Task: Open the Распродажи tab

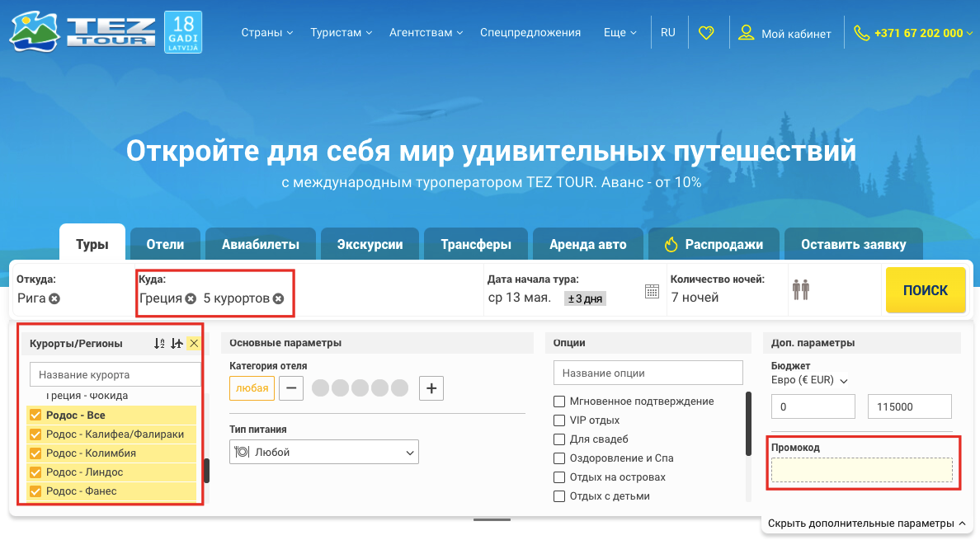Action: [x=714, y=244]
